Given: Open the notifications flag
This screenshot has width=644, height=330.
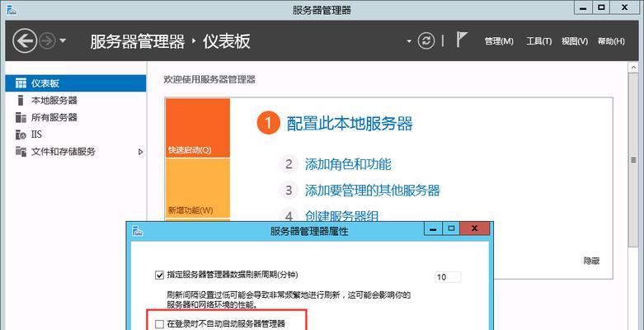Looking at the screenshot, I should (x=462, y=40).
